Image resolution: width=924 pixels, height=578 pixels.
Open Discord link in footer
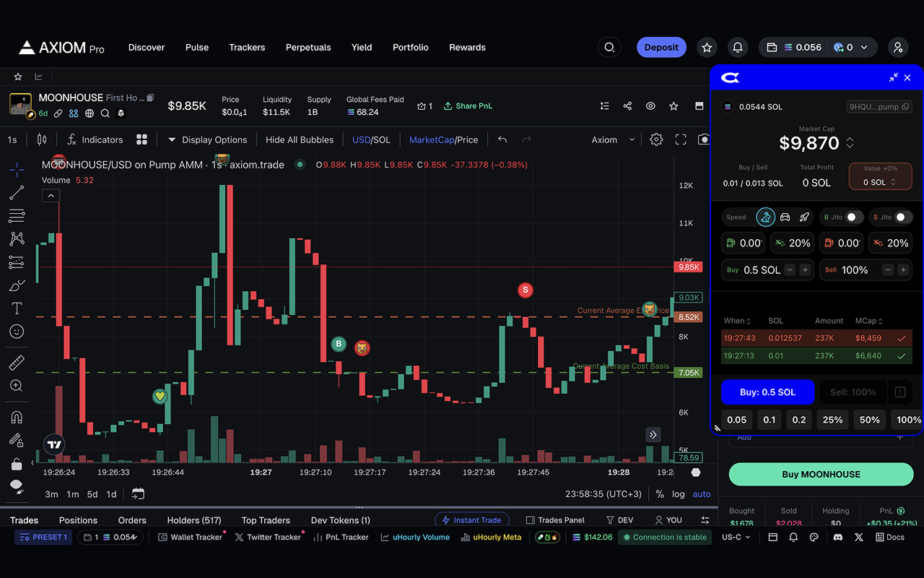click(x=837, y=538)
